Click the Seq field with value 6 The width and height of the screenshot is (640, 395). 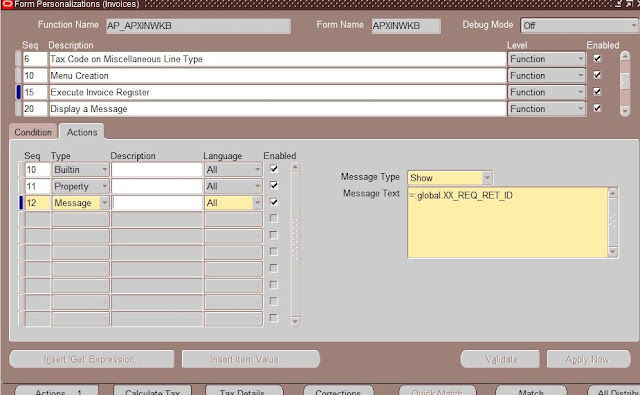35,59
